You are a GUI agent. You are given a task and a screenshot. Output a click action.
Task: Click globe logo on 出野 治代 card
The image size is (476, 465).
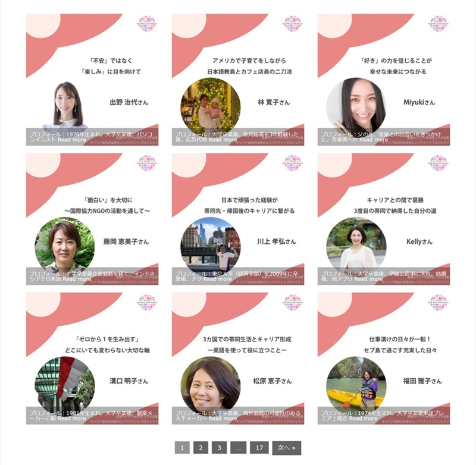click(x=147, y=24)
